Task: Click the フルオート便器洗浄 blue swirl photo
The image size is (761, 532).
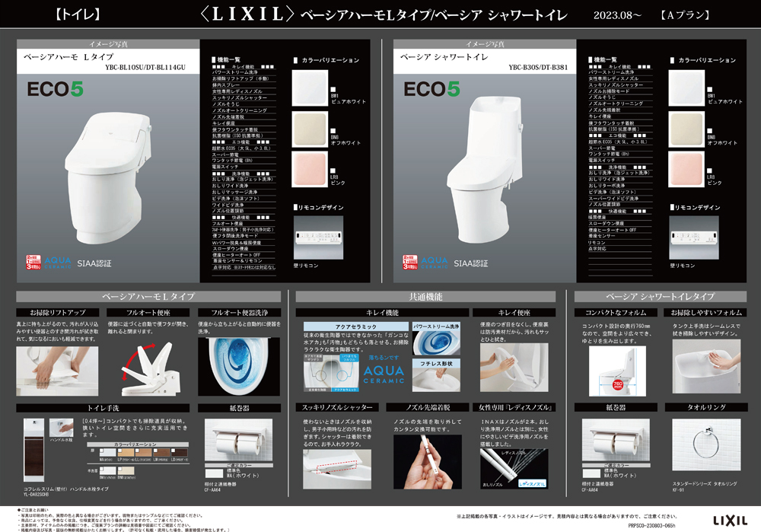Action: pos(239,366)
